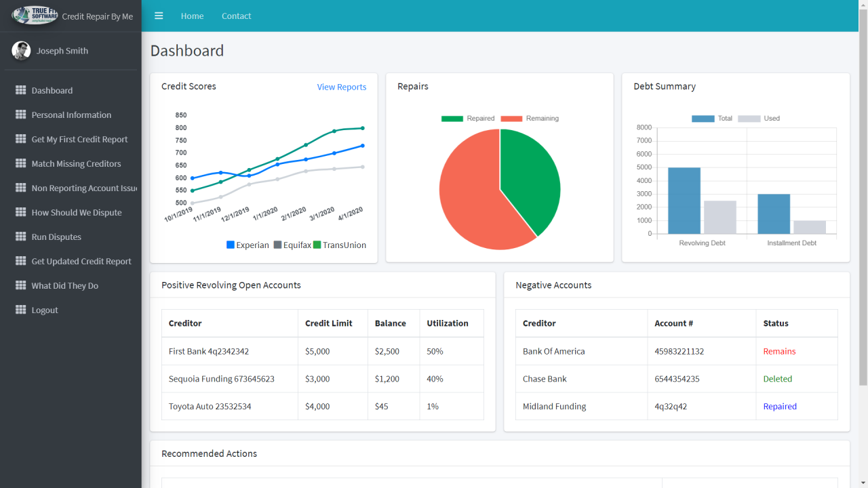Image resolution: width=868 pixels, height=488 pixels.
Task: Click Joseph Smith's profile avatar
Action: click(x=21, y=51)
